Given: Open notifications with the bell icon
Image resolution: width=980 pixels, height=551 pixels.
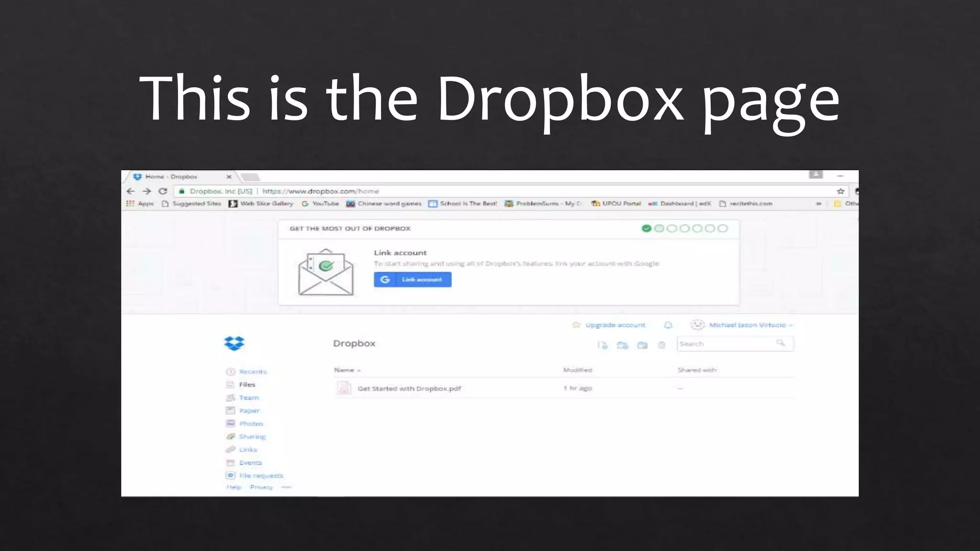Looking at the screenshot, I should point(668,325).
